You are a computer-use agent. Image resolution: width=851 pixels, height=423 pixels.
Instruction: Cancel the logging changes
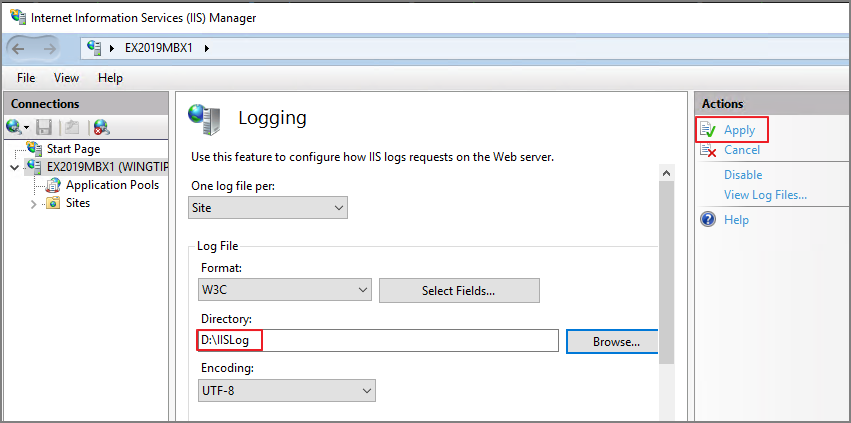[x=742, y=150]
